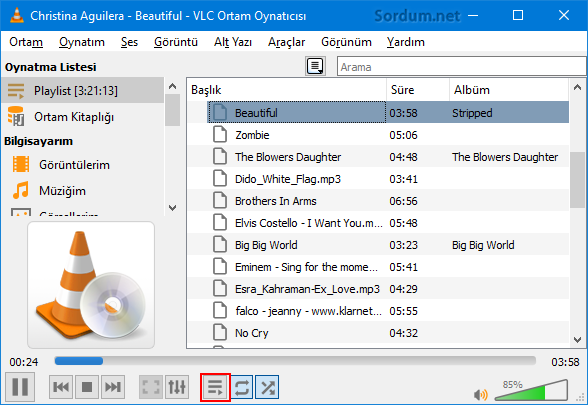Toggle shuffle random playback
The height and width of the screenshot is (405, 588).
click(267, 387)
